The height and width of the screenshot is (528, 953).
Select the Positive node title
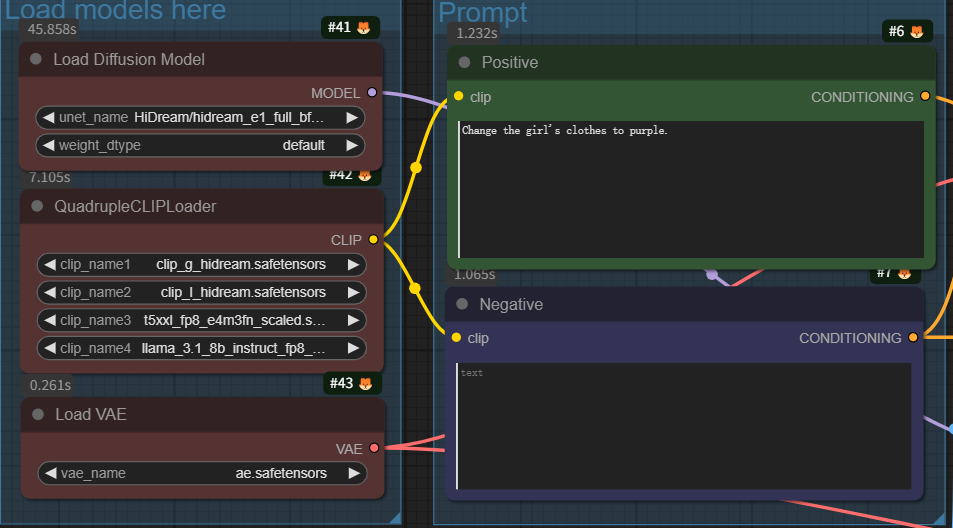(x=510, y=63)
